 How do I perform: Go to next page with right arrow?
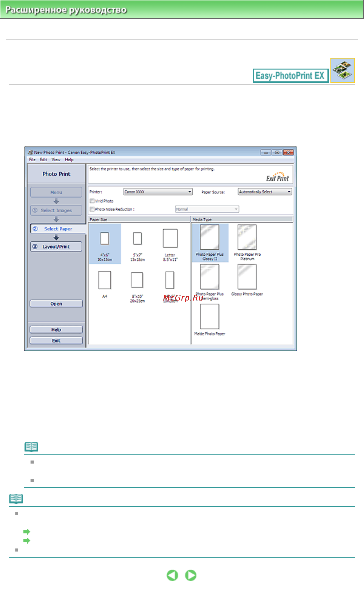click(191, 575)
